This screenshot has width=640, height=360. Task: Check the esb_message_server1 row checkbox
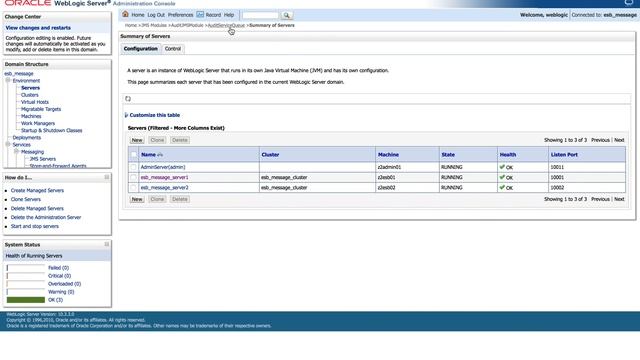[x=133, y=178]
